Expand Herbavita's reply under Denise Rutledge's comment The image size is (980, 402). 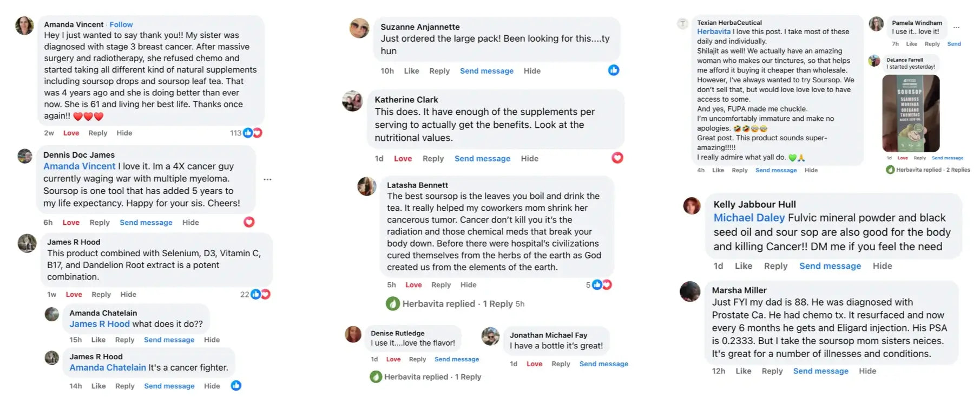(425, 377)
